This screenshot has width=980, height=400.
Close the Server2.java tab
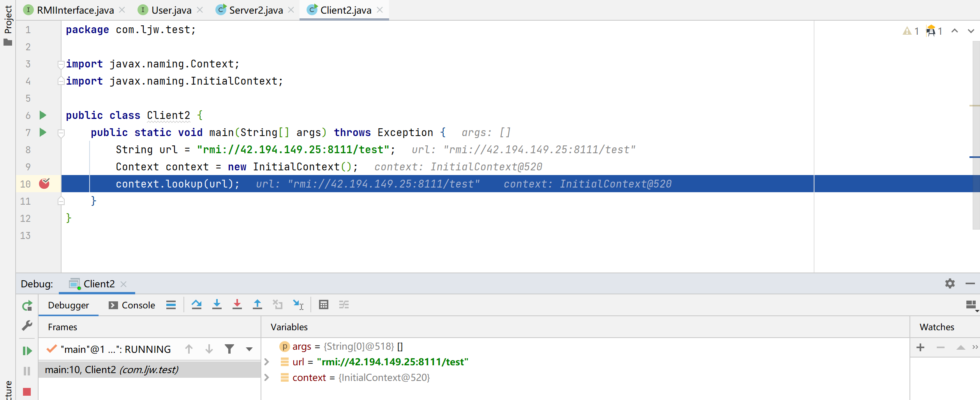point(291,10)
